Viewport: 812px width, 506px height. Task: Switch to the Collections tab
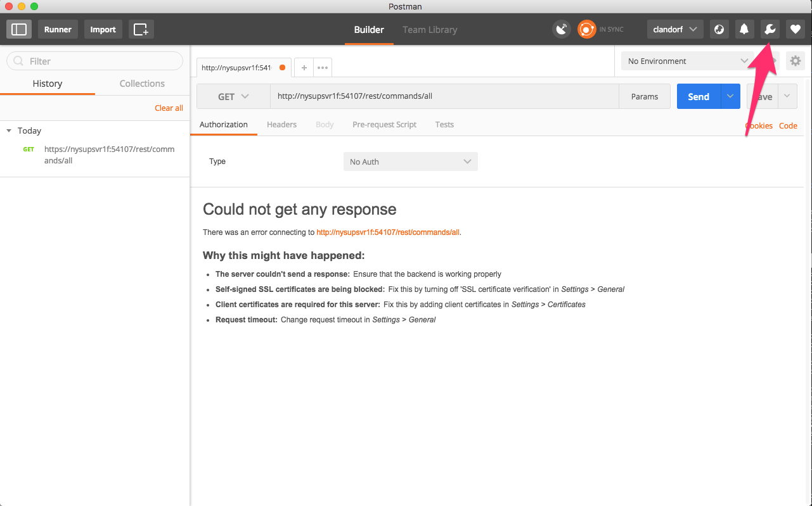pyautogui.click(x=142, y=84)
